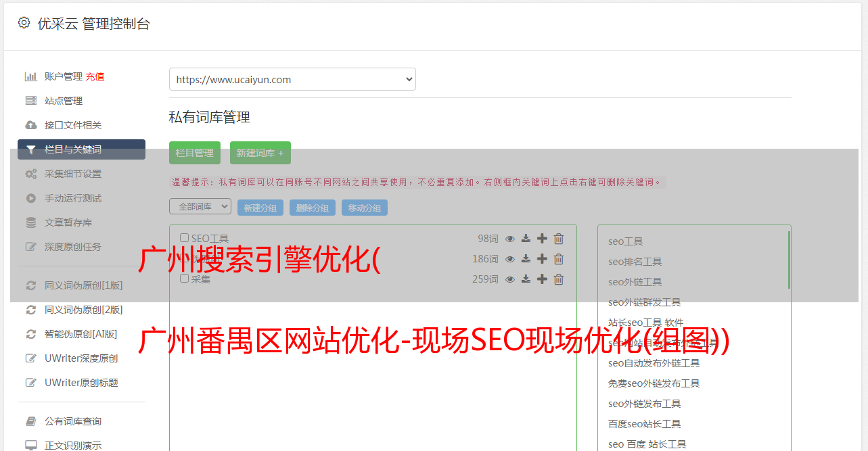Click the plus icon in SEO工具 row
The height and width of the screenshot is (451, 868).
tap(542, 239)
